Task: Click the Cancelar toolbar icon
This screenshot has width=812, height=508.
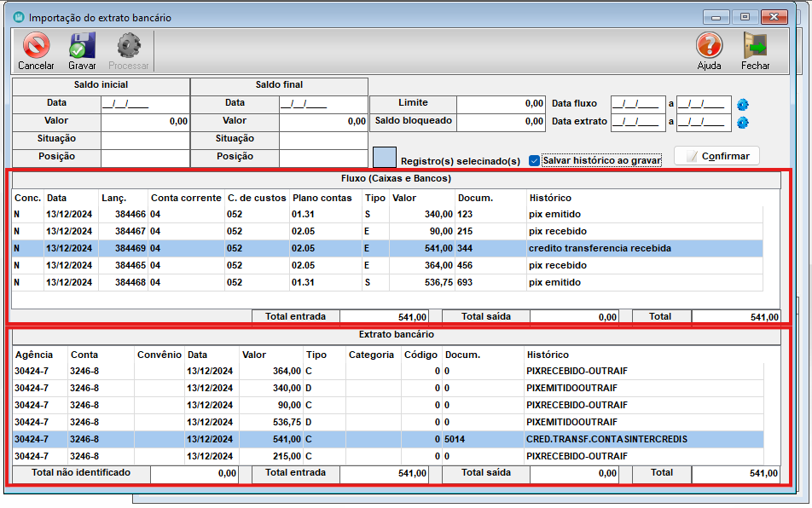Action: pyautogui.click(x=36, y=46)
